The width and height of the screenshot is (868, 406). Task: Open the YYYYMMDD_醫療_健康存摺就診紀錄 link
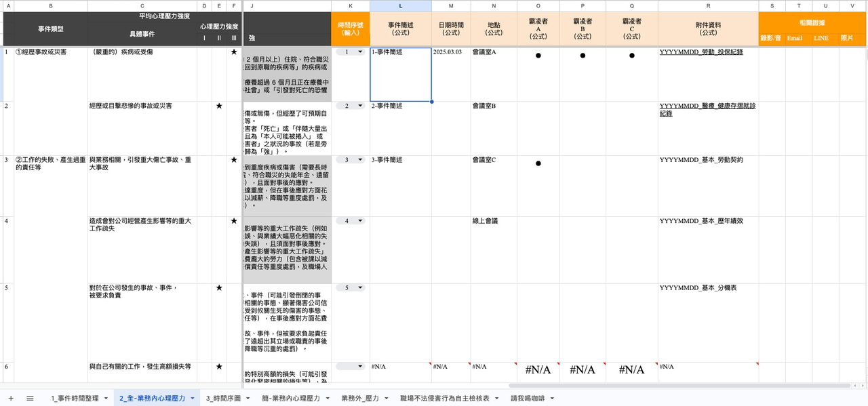point(707,110)
